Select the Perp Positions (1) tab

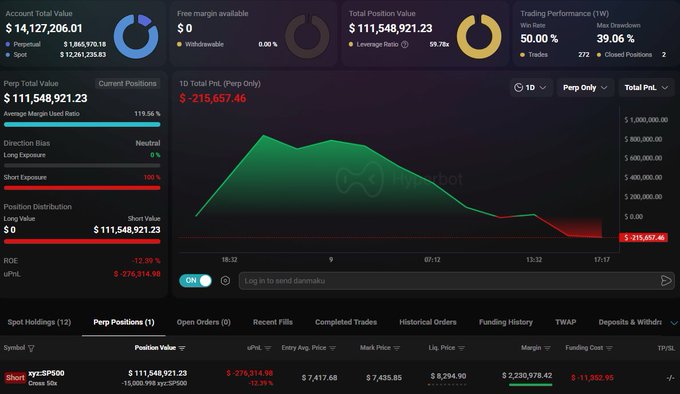pos(124,322)
